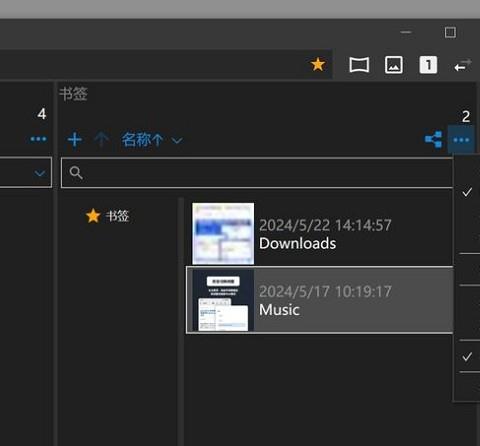The width and height of the screenshot is (480, 446).
Task: Click in the bookmark search field
Action: [257, 173]
